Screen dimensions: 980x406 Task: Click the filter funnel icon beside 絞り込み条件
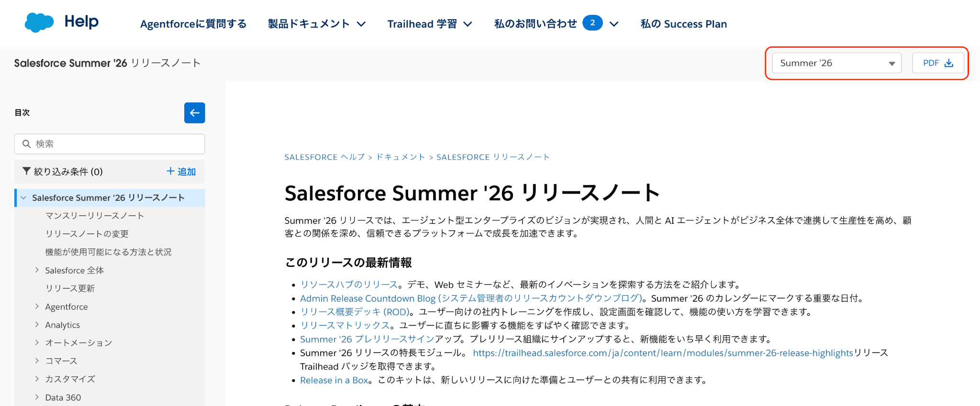[x=27, y=171]
